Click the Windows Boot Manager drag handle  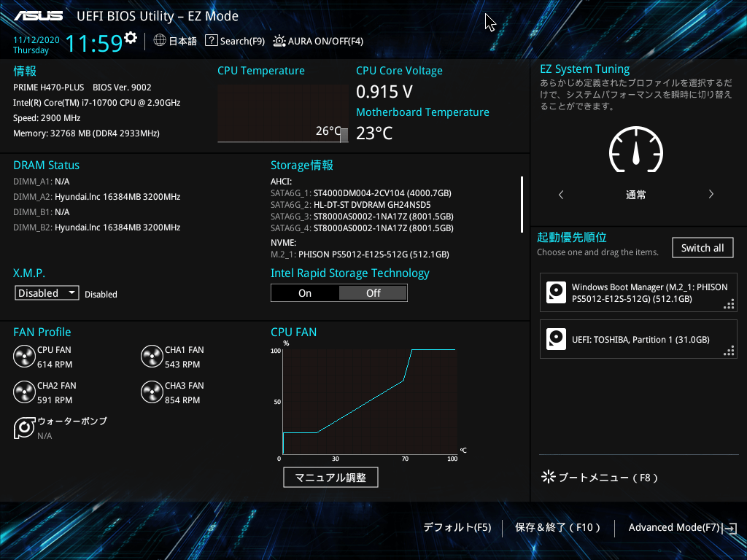(x=729, y=304)
